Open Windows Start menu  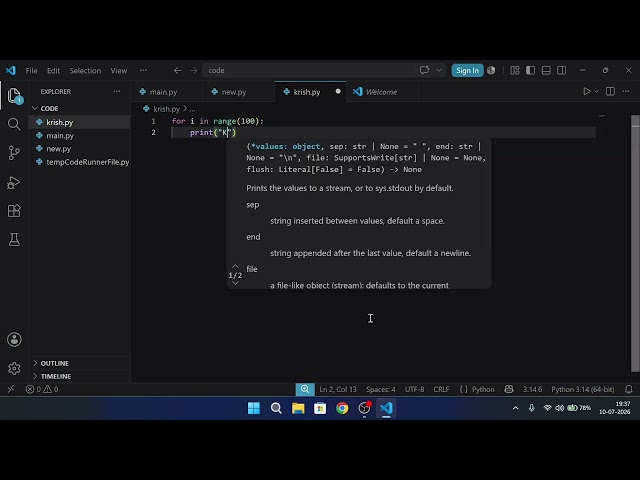click(254, 408)
